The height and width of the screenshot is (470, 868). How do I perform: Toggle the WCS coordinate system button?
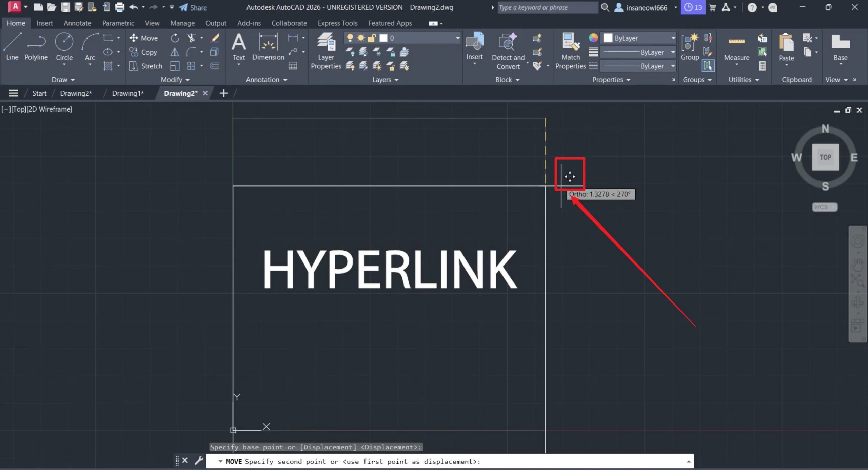pyautogui.click(x=825, y=207)
